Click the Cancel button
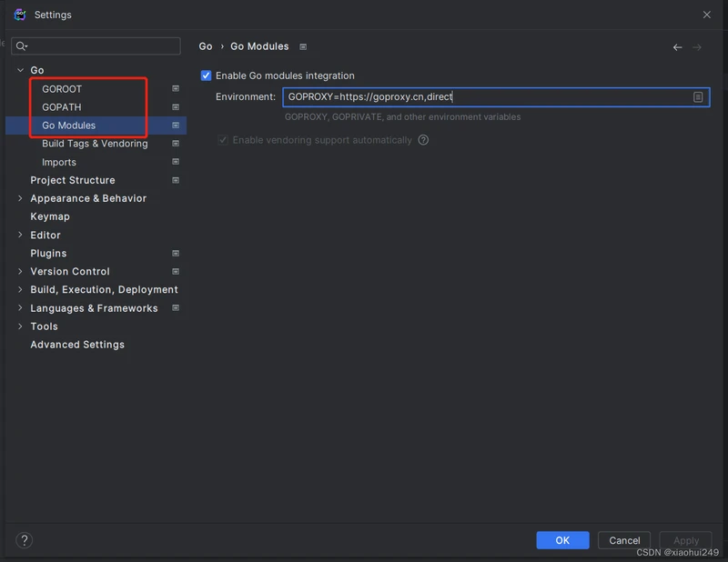The width and height of the screenshot is (728, 562). (x=624, y=540)
